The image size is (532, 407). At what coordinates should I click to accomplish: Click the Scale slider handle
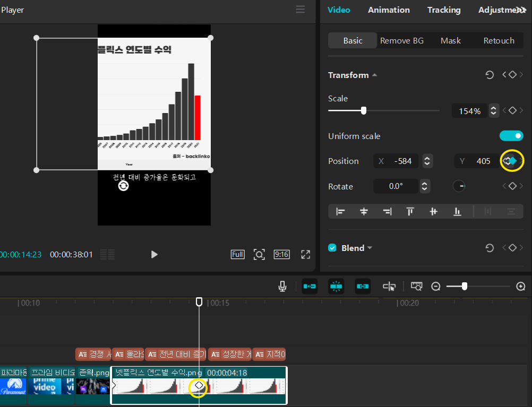364,110
